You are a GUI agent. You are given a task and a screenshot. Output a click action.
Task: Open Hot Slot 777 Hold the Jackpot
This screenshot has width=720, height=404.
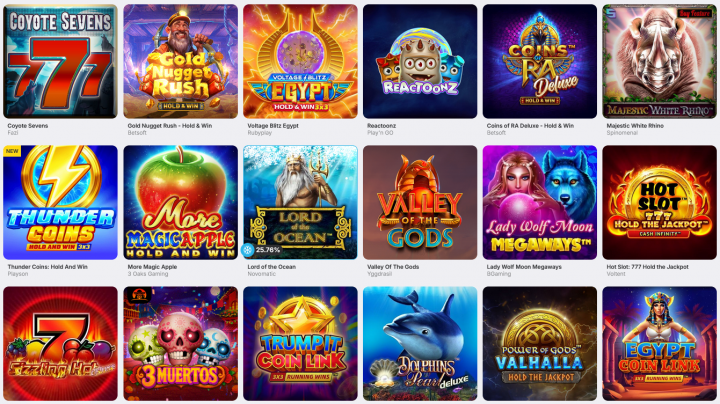(x=659, y=202)
